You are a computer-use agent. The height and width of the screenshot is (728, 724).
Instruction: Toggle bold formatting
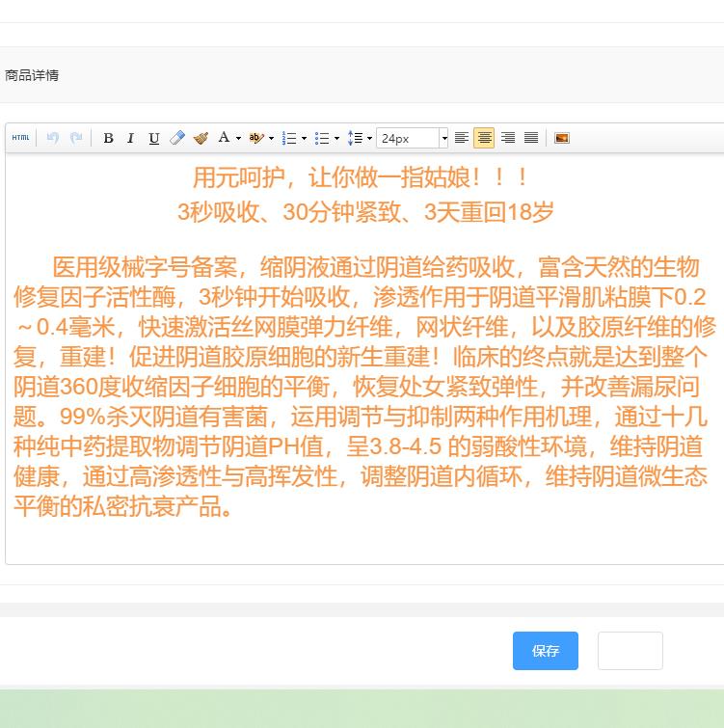click(x=108, y=138)
